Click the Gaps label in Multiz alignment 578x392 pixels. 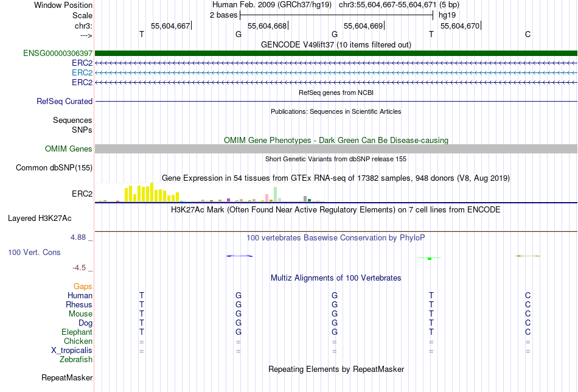(x=83, y=287)
